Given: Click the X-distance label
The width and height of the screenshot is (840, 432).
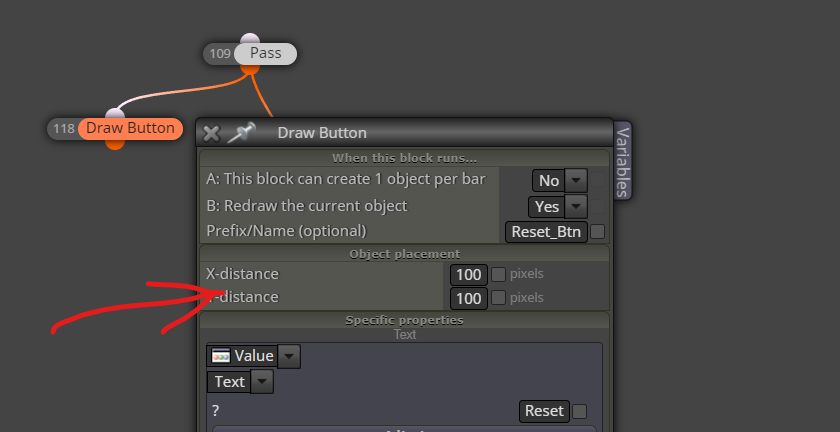Looking at the screenshot, I should point(242,274).
